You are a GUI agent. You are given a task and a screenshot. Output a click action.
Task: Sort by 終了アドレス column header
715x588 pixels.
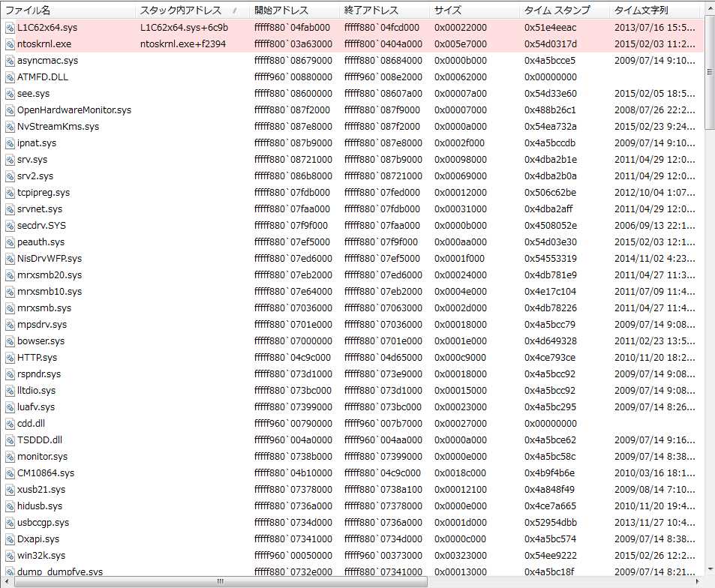click(x=385, y=10)
